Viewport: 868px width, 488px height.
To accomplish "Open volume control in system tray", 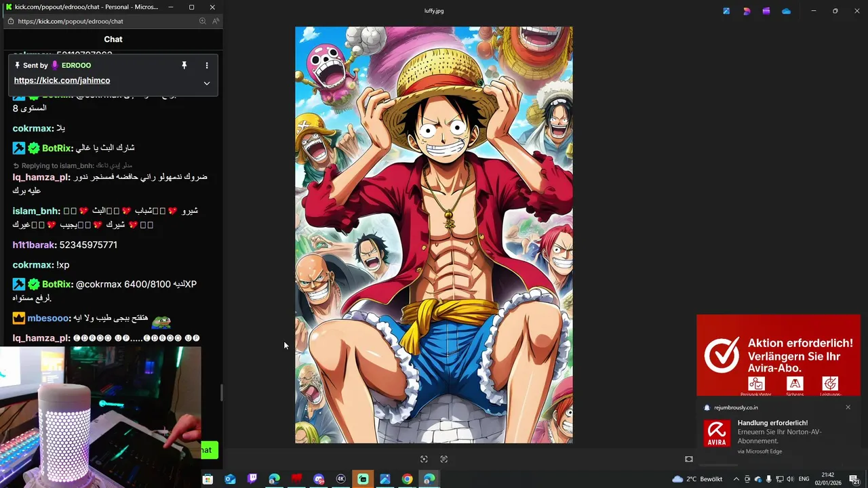I will (x=791, y=479).
